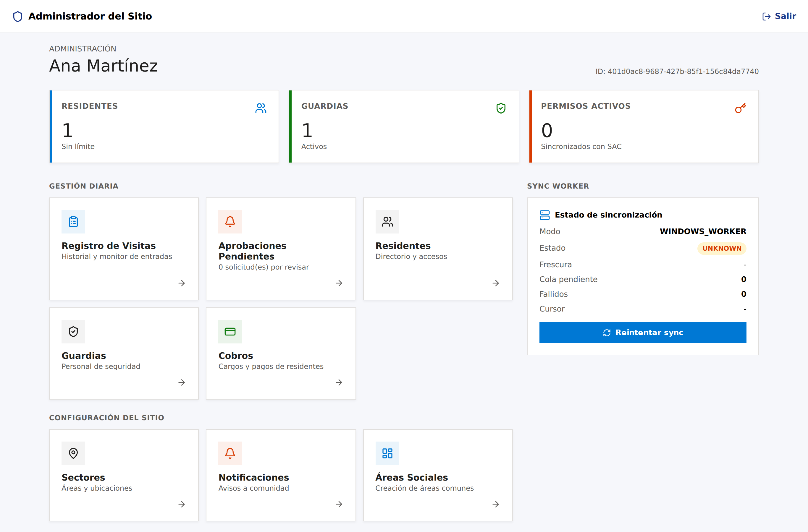Open the Notificaciones card title
This screenshot has width=808, height=532.
253,477
